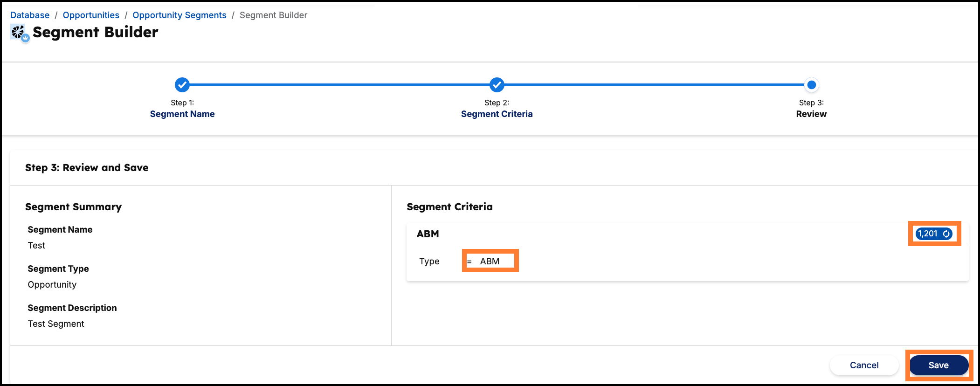Go to the Opportunities breadcrumb link
The height and width of the screenshot is (386, 980).
tap(91, 15)
